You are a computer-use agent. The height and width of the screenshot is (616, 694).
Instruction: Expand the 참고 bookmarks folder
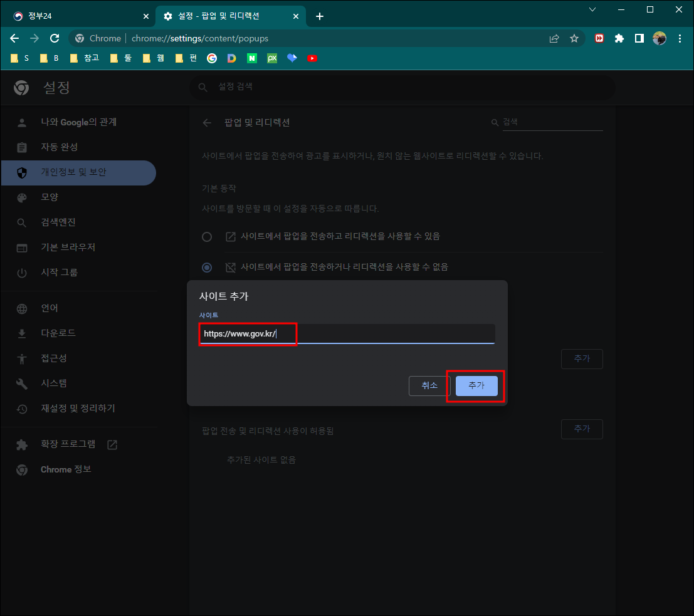point(85,58)
